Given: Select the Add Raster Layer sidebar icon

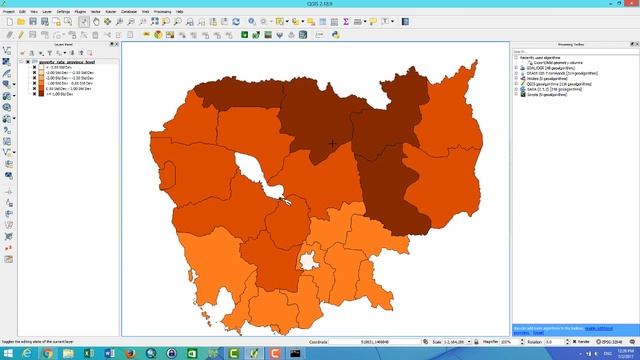Looking at the screenshot, I should [7, 62].
